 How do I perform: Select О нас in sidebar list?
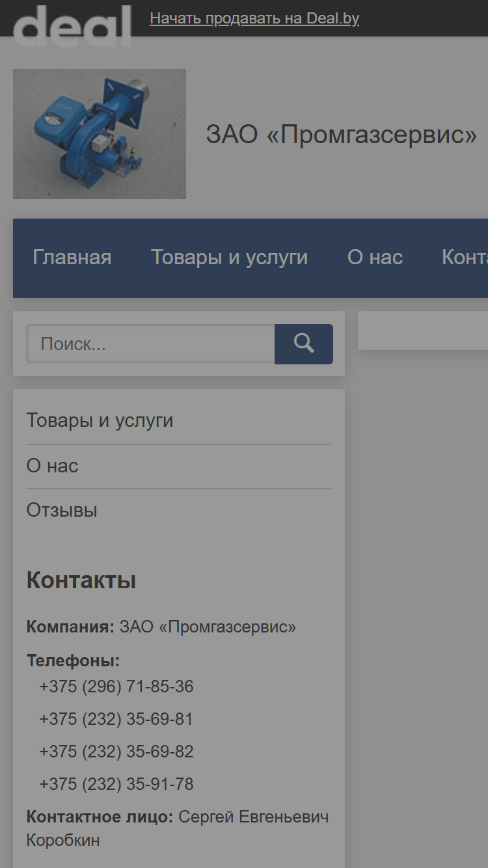point(52,466)
